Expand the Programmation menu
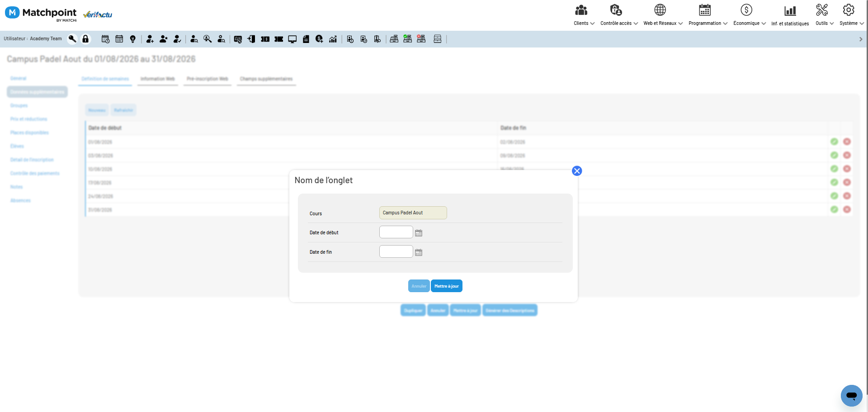This screenshot has width=868, height=412. 708,15
